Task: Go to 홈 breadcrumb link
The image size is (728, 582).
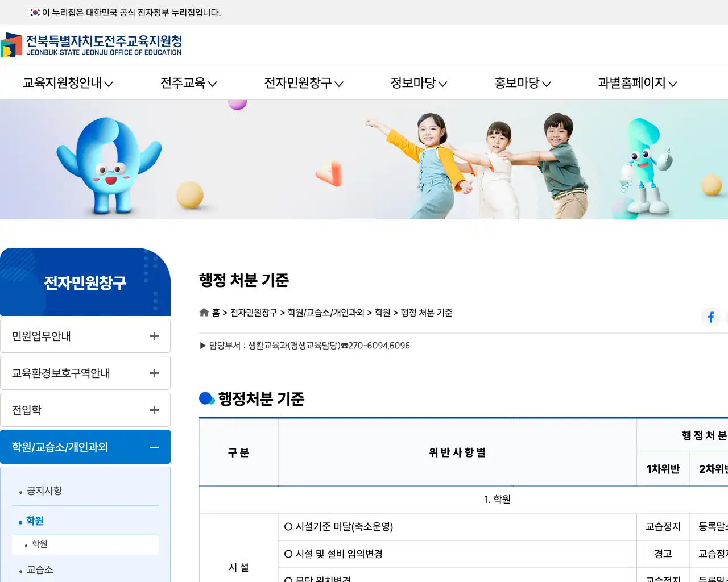Action: point(216,313)
